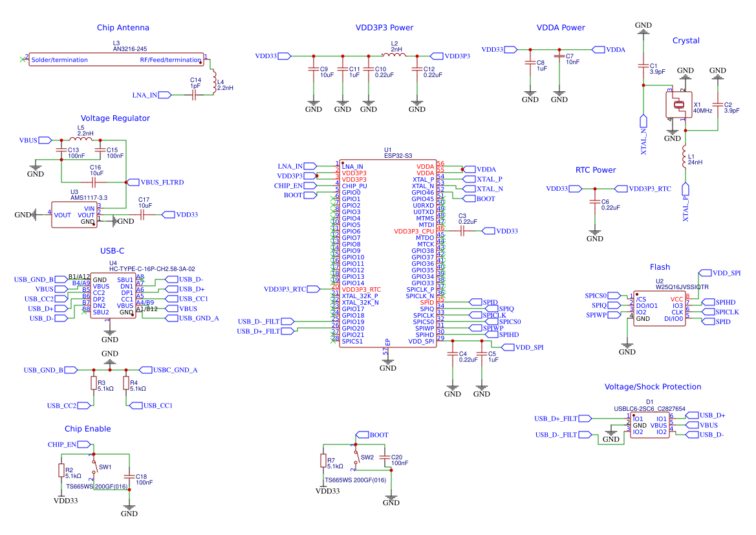Click the L5 2.2nH inductor symbol
Screen dimensions: 756x535
pos(81,139)
